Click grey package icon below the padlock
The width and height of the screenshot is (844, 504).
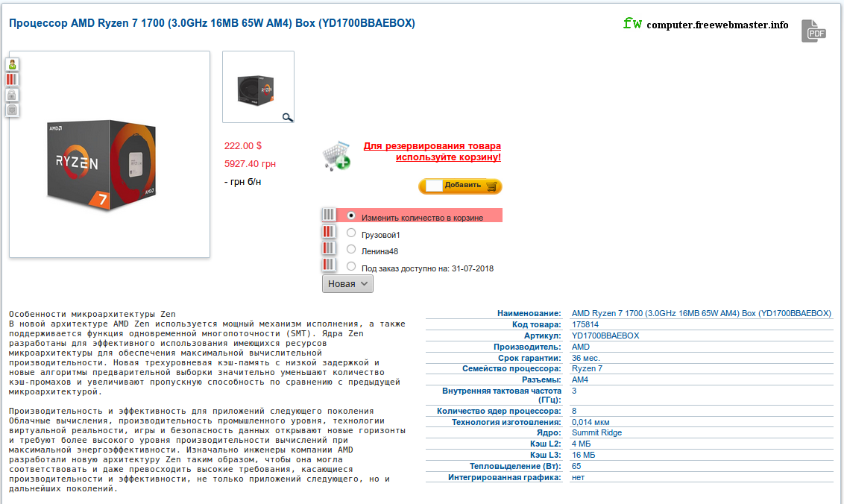coord(12,110)
